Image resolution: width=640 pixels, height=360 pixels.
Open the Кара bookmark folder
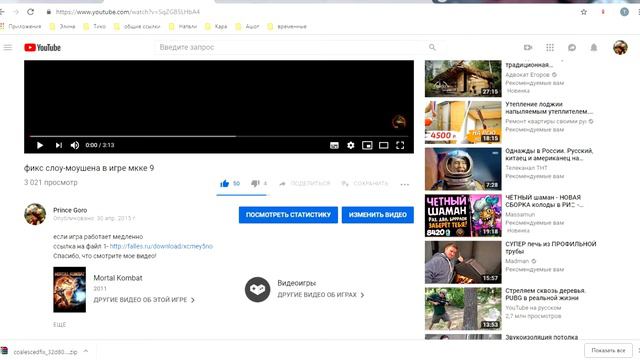click(x=216, y=27)
